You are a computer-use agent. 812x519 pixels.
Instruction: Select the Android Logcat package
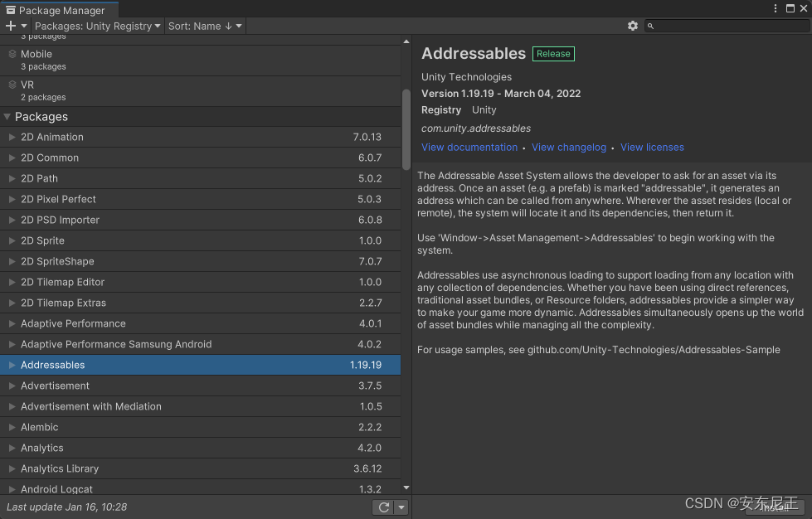tap(201, 487)
